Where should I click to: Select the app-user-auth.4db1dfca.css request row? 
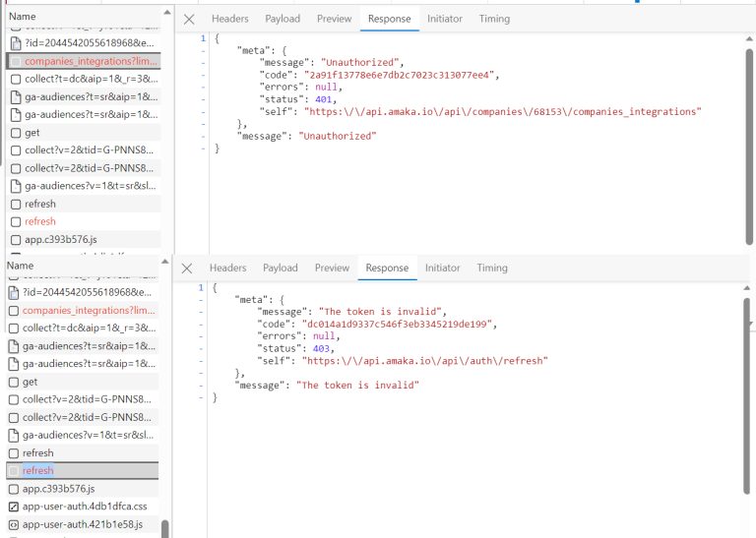tap(82, 507)
